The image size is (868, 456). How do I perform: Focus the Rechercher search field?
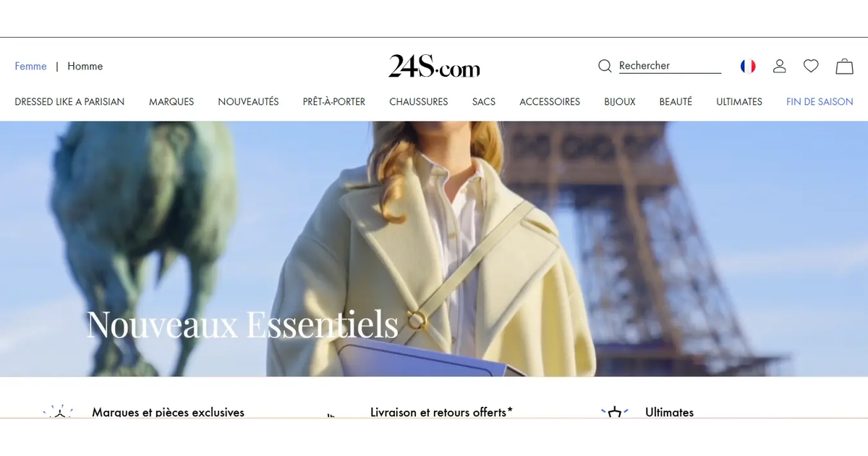pyautogui.click(x=670, y=66)
